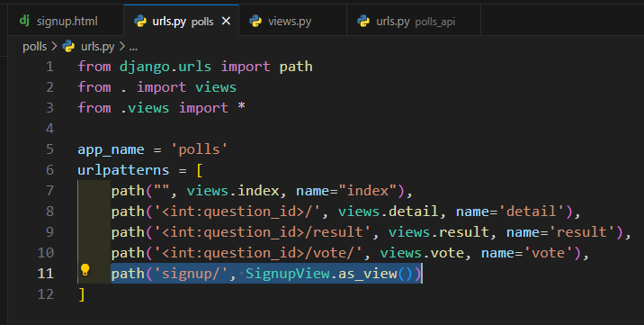Click 'views.detail' on line 8
Viewport: 644px width, 325px height.
389,212
